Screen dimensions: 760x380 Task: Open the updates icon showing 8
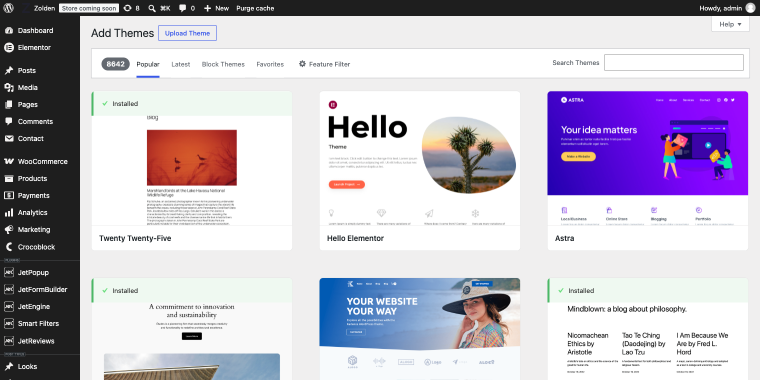[127, 8]
